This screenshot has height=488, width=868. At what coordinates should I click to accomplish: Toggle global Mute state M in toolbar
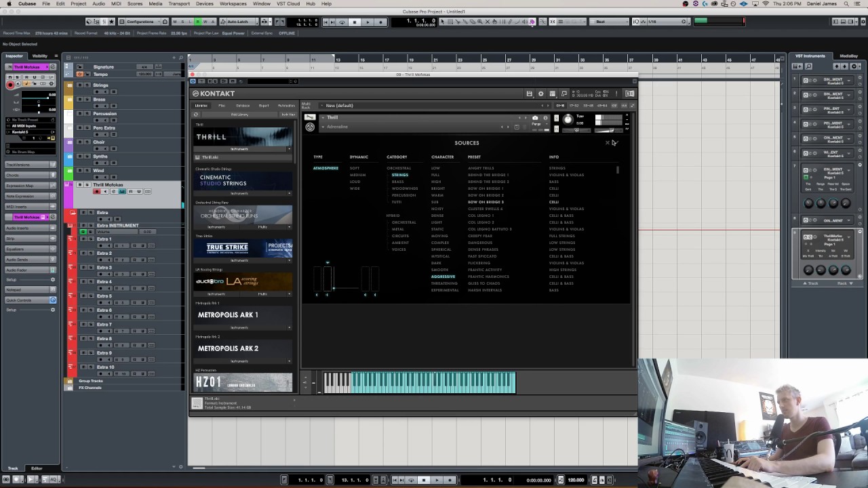tap(174, 22)
